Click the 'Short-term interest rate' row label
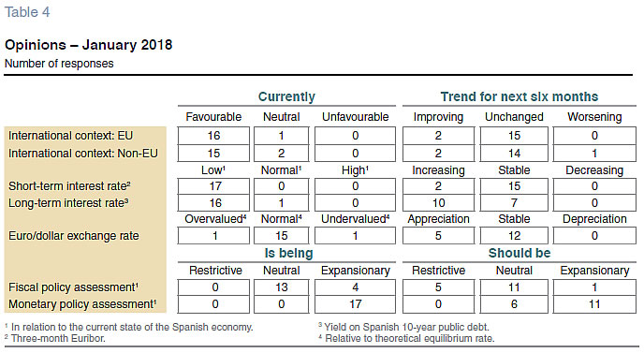Image resolution: width=644 pixels, height=353 pixels. [69, 186]
